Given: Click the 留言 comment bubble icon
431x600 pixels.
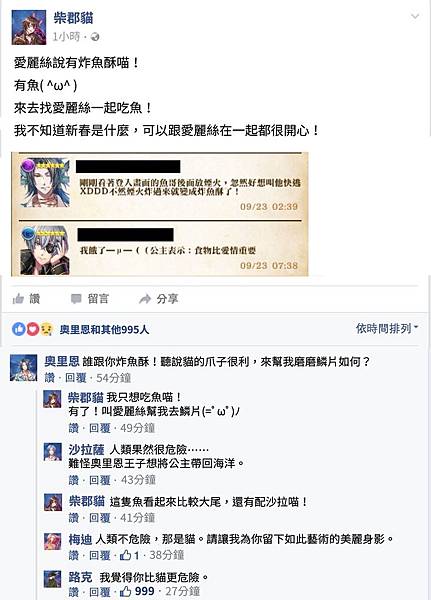Looking at the screenshot, I should pyautogui.click(x=76, y=299).
